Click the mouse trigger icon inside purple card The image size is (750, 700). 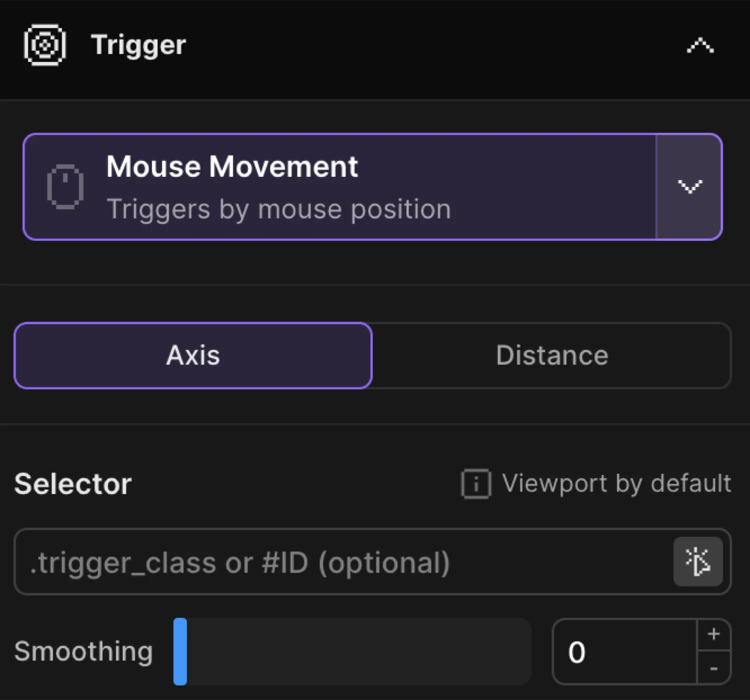[65, 186]
